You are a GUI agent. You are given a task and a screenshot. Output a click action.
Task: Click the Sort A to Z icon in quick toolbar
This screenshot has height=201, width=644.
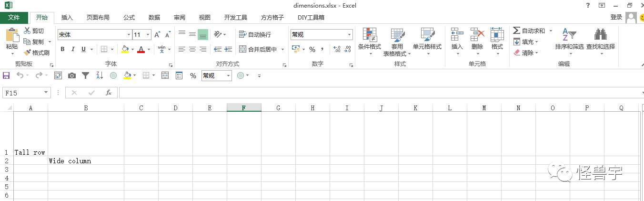pyautogui.click(x=100, y=75)
